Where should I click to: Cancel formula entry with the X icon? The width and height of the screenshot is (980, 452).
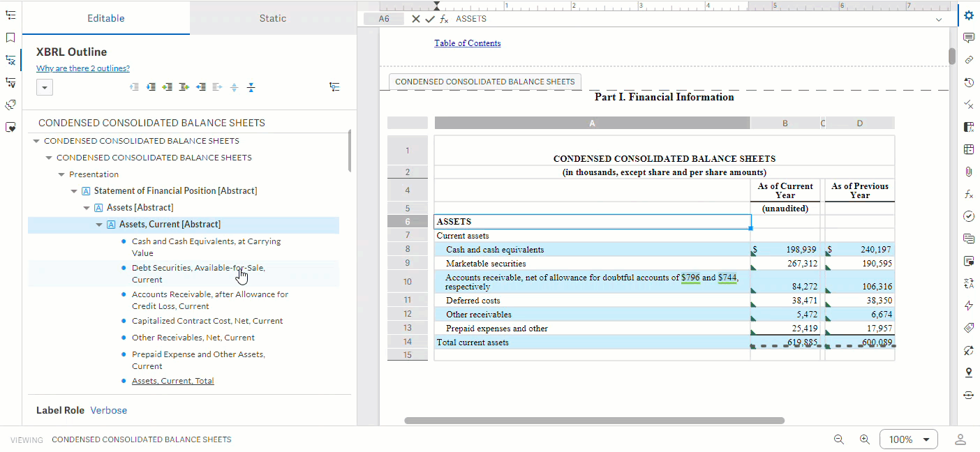pos(416,19)
